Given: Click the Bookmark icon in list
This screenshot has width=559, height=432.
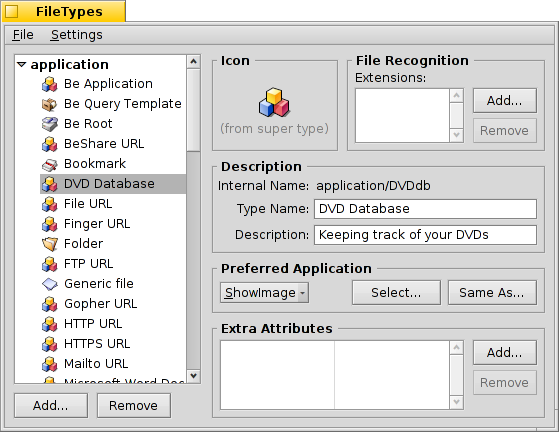Looking at the screenshot, I should (x=50, y=164).
